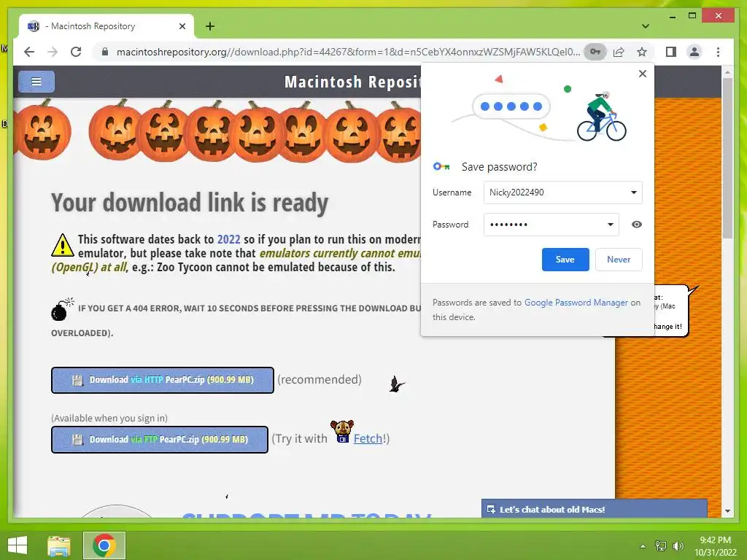747x560 pixels.
Task: Click the vertical scrollbar thumb
Action: pyautogui.click(x=727, y=158)
